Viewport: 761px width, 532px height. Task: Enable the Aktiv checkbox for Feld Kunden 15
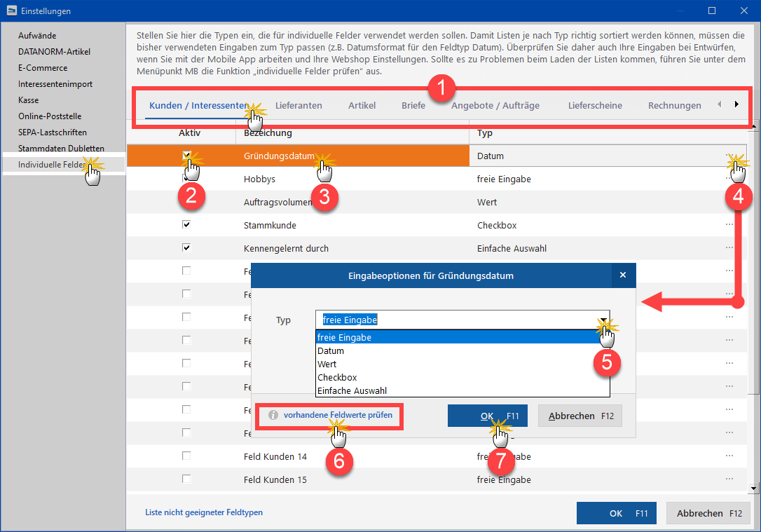186,479
